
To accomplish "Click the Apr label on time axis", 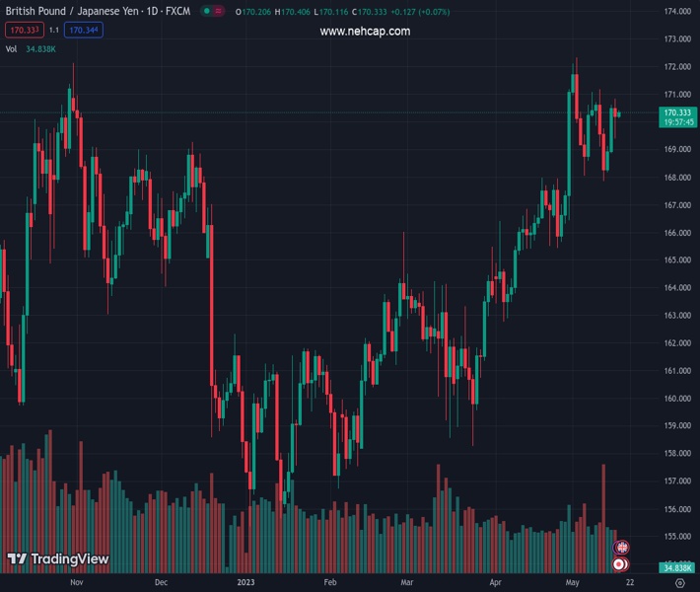I will (495, 583).
